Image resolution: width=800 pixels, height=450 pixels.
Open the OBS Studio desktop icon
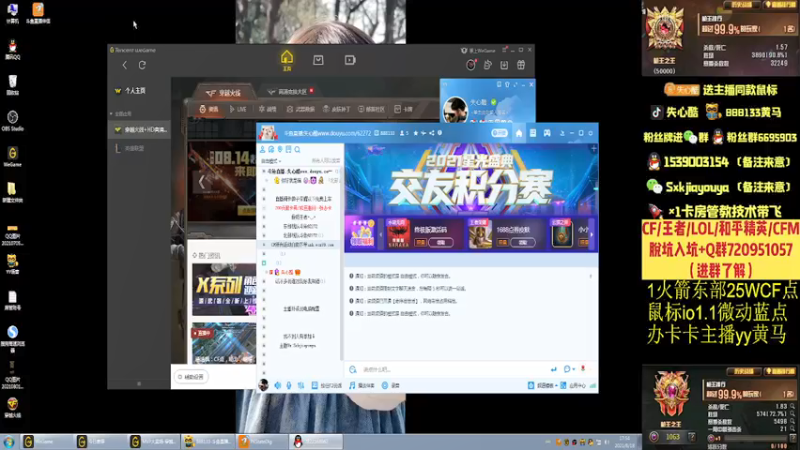[12, 121]
